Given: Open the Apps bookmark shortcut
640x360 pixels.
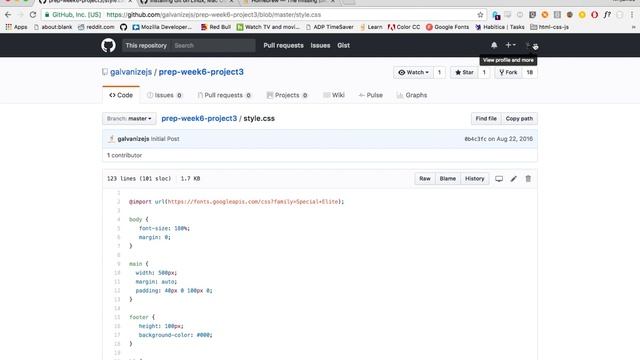Looking at the screenshot, I should [16, 27].
